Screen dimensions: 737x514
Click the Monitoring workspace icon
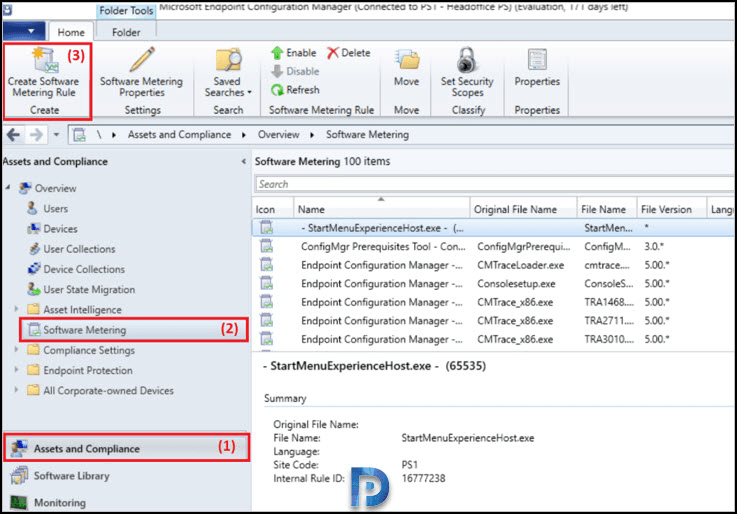[19, 502]
